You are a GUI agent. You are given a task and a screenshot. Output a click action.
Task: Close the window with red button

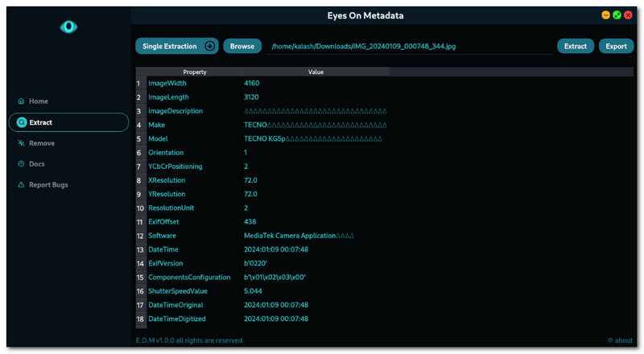pyautogui.click(x=628, y=15)
